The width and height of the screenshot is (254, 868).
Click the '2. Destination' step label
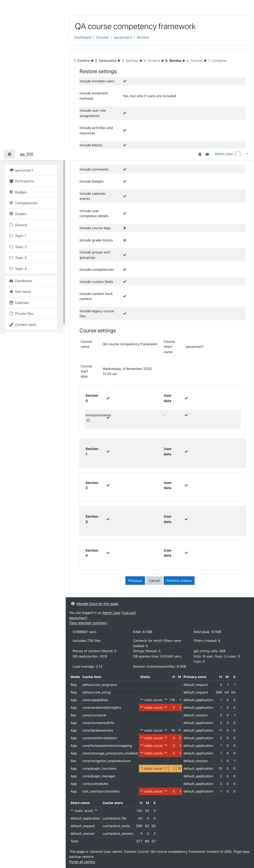pos(106,61)
